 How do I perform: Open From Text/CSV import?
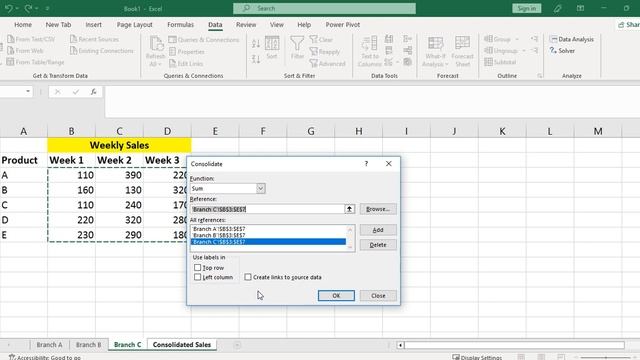click(31, 39)
